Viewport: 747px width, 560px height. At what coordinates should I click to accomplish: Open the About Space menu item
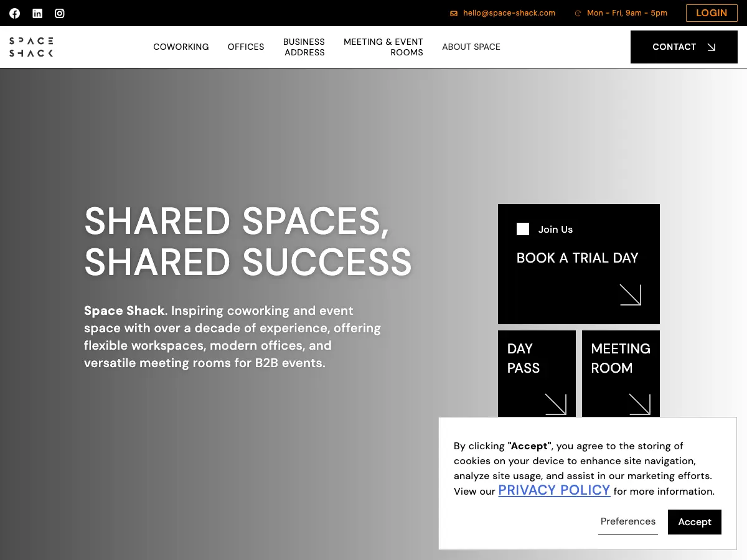pos(471,47)
